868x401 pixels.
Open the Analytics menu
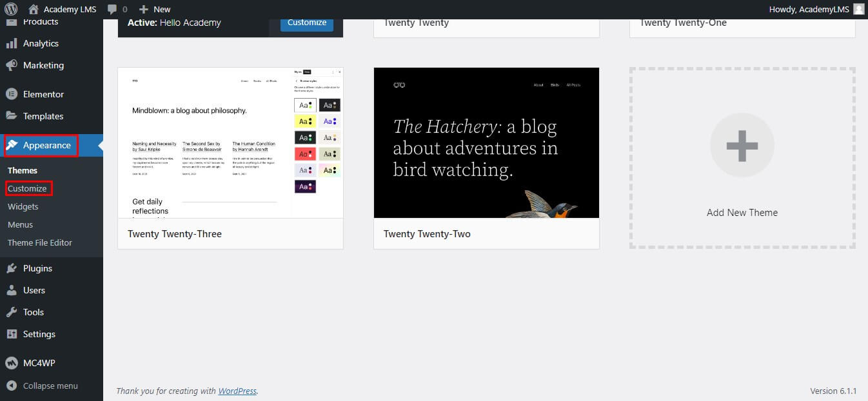coord(41,43)
